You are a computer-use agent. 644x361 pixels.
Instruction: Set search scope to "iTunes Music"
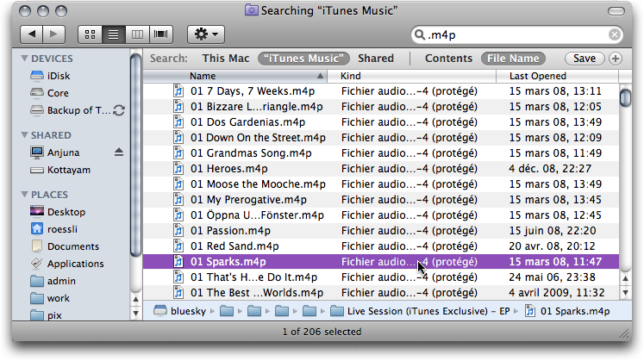click(303, 59)
